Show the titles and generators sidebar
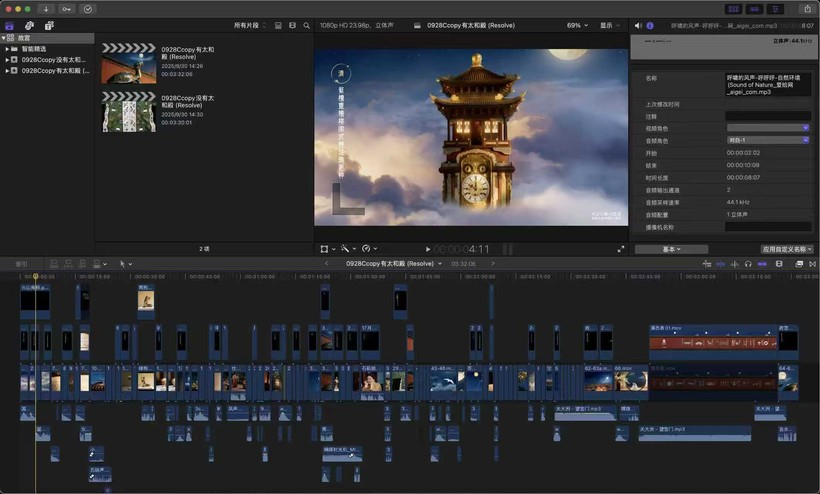 pyautogui.click(x=48, y=25)
